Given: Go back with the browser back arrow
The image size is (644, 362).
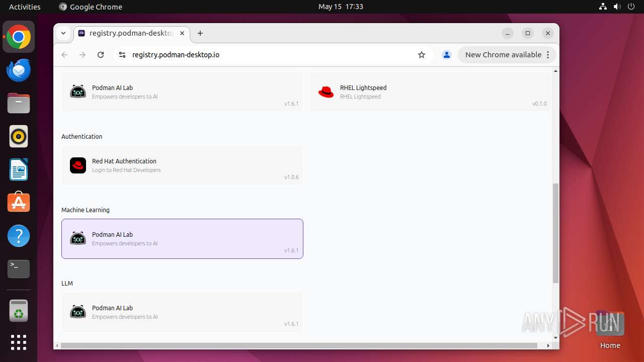Looking at the screenshot, I should (64, 55).
